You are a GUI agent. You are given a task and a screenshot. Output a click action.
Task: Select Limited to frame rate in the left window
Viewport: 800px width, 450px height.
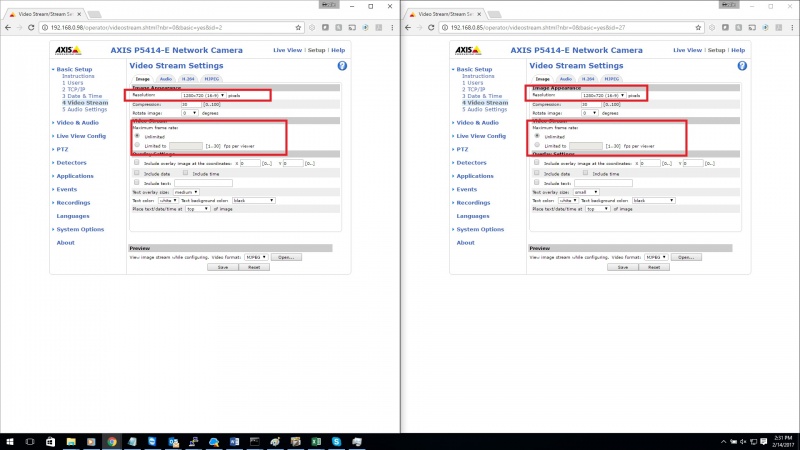click(137, 145)
